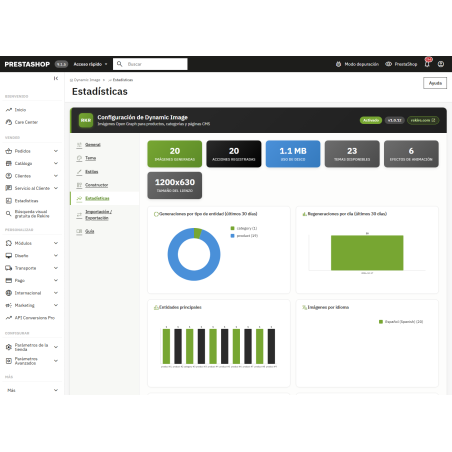
Task: Click the Parámetros Avanzados icon
Action: (9, 361)
